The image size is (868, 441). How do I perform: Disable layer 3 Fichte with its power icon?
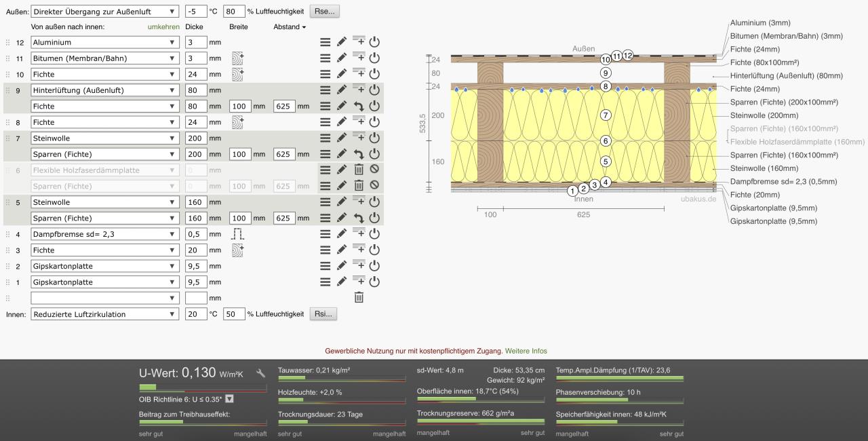click(x=374, y=250)
